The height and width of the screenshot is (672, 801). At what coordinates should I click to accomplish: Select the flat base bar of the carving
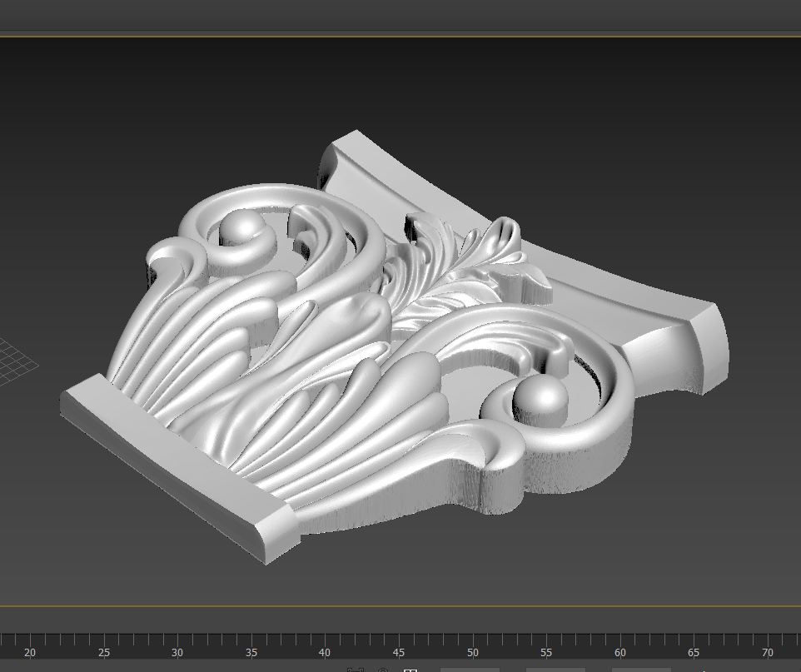pos(175,466)
